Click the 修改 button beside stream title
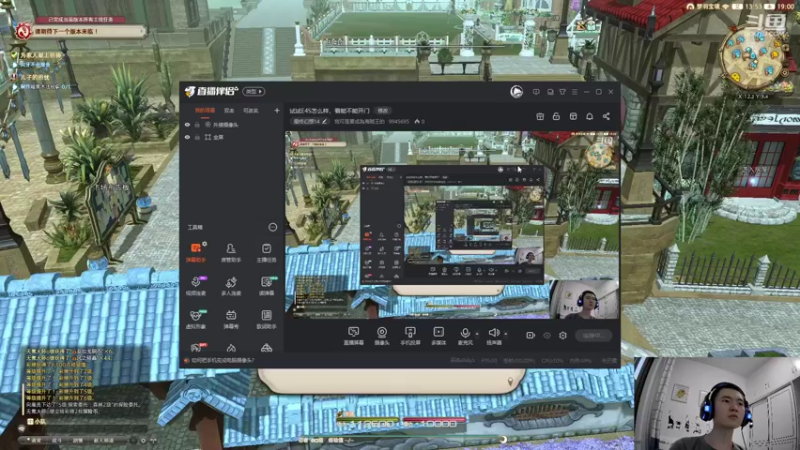 tap(383, 111)
